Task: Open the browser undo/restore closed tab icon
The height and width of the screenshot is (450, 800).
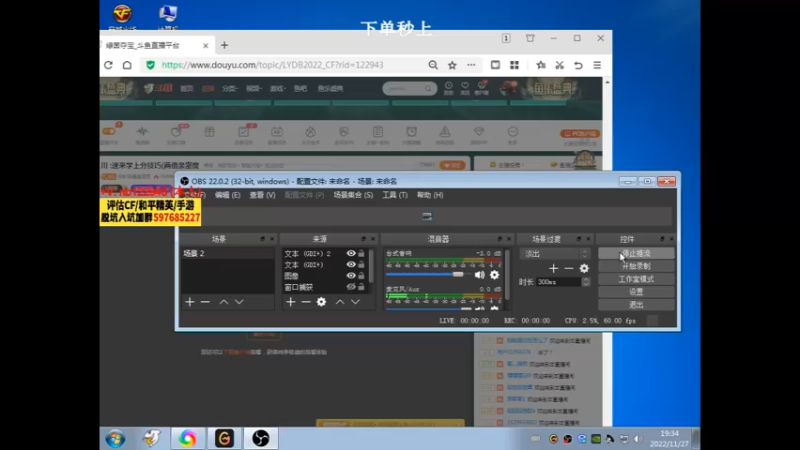Action: tap(578, 65)
